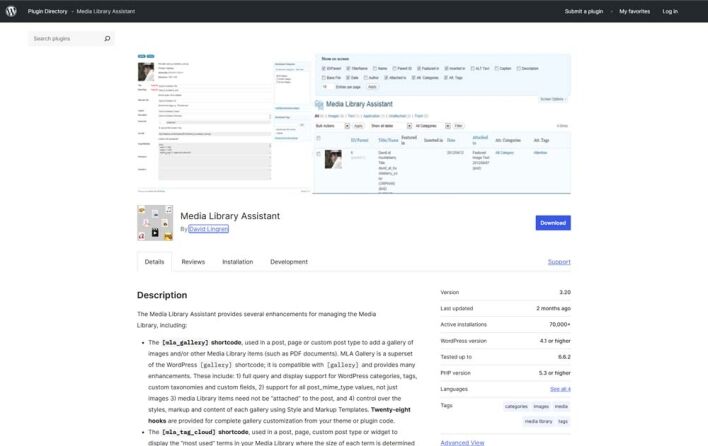Switch to the Details tab
Viewport: 708px width, 446px height.
point(154,262)
